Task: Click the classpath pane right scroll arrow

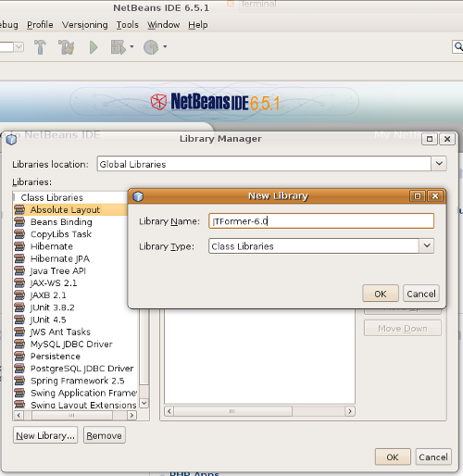Action: coord(350,411)
